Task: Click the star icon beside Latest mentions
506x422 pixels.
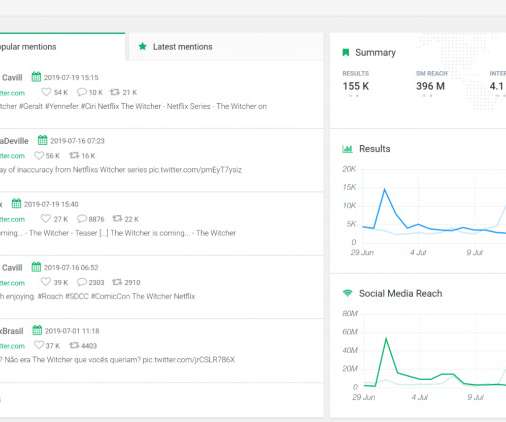Action: click(143, 46)
